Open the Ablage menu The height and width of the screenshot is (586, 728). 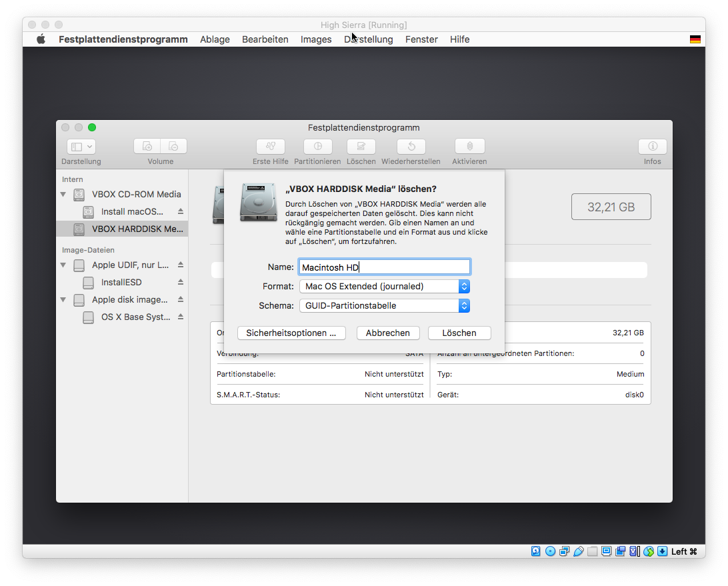coord(215,39)
